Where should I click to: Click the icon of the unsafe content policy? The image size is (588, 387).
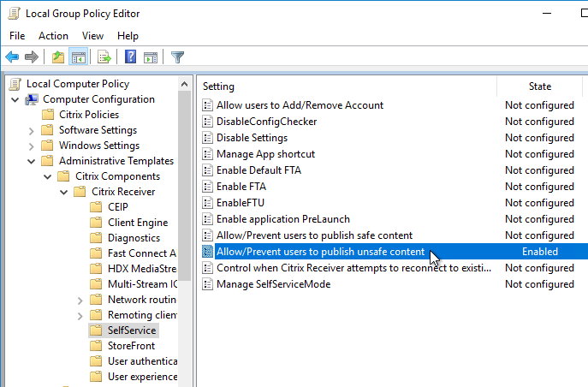pos(207,252)
